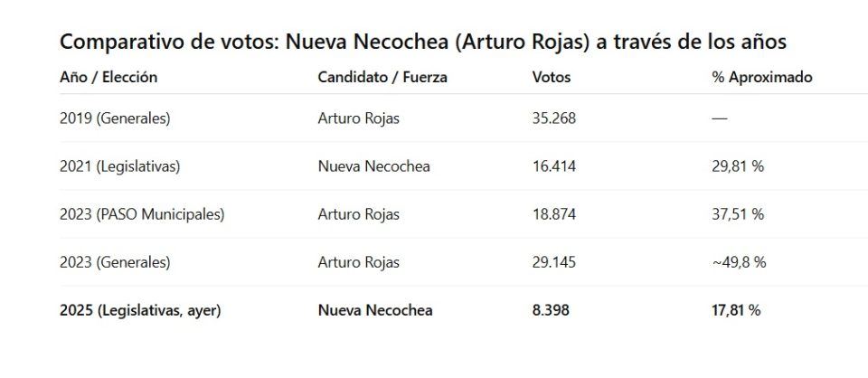Select the "2023 (PASO Municipales)" row label
Image resolution: width=868 pixels, height=378 pixels.
click(142, 214)
